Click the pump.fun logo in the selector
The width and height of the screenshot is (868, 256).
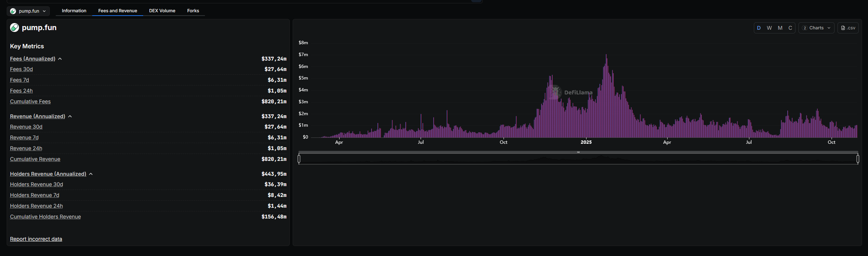tap(13, 11)
